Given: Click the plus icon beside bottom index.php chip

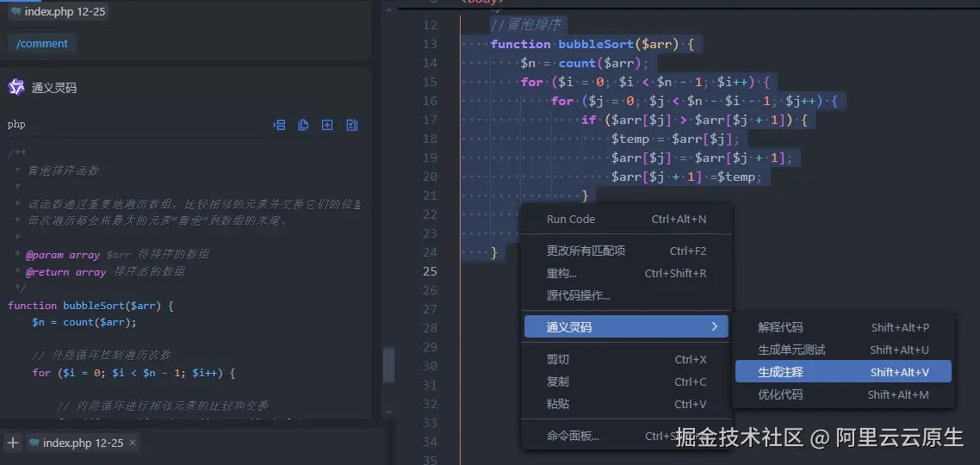Looking at the screenshot, I should [13, 443].
